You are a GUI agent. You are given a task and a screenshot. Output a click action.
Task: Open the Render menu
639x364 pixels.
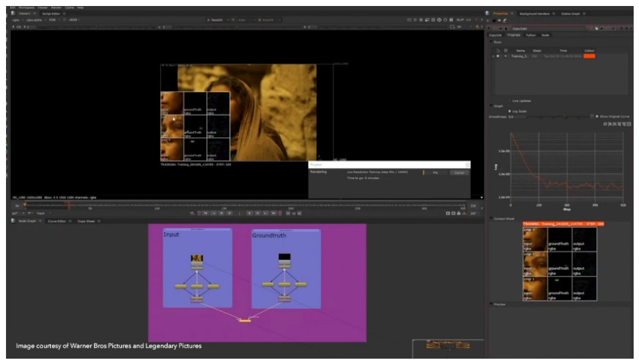click(56, 7)
